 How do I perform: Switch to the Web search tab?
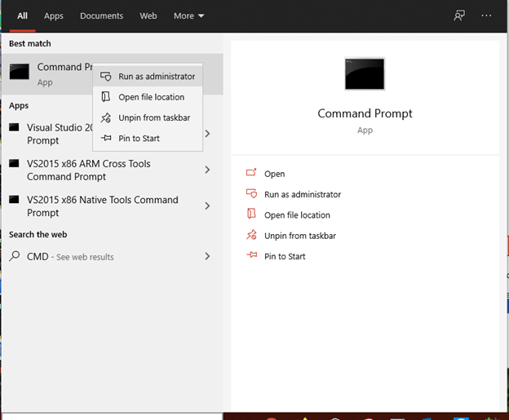[148, 16]
